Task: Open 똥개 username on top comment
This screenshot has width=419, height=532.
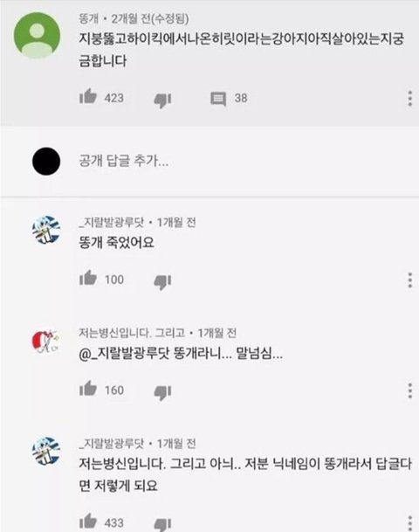Action: pos(89,18)
